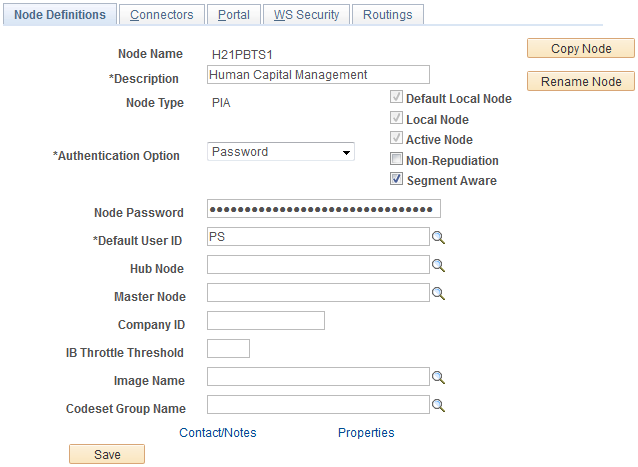Save the node definition

click(x=107, y=454)
